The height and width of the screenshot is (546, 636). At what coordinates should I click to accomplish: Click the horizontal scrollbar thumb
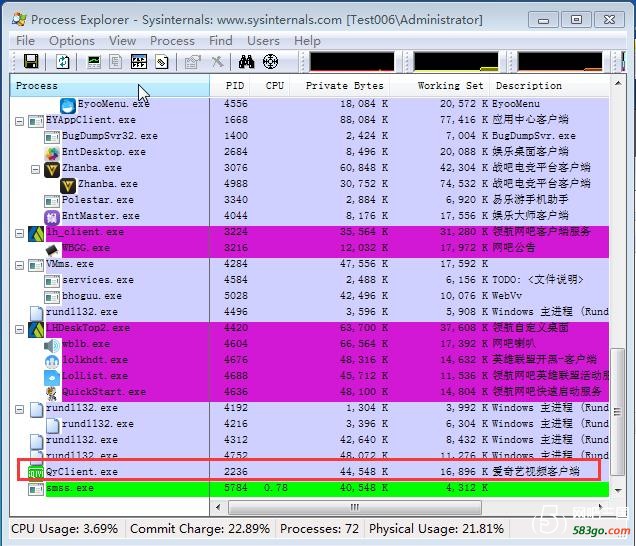coord(355,507)
